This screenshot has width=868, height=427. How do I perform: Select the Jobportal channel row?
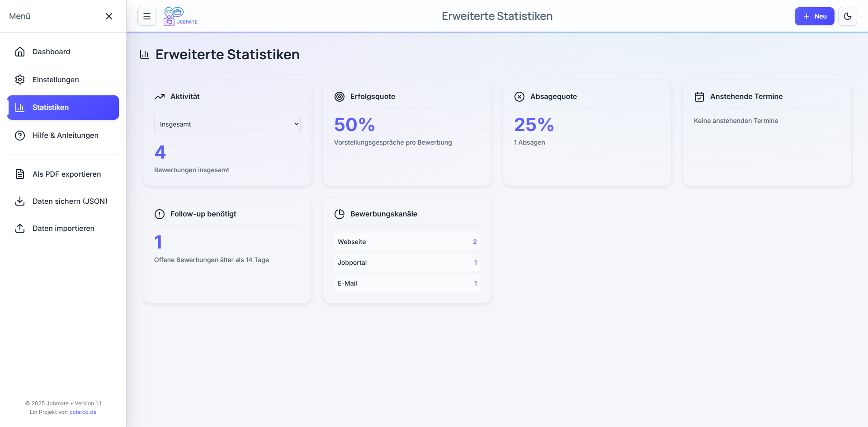coord(407,263)
